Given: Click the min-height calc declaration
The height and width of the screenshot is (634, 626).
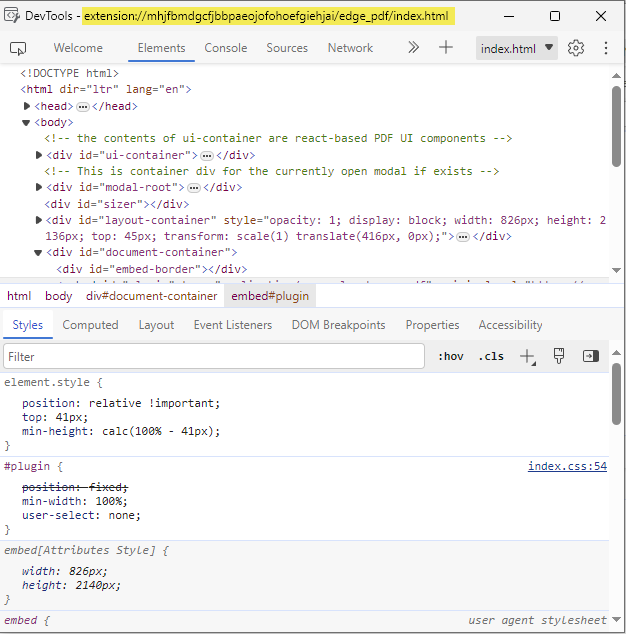Looking at the screenshot, I should pyautogui.click(x=121, y=431).
